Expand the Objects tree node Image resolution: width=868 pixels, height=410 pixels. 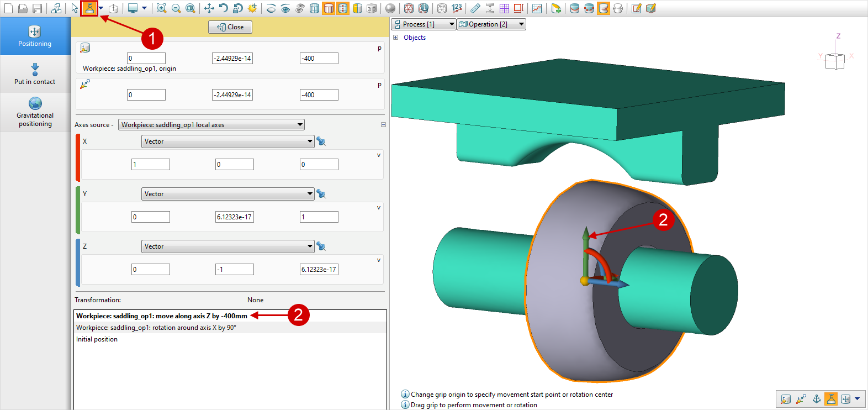pos(395,38)
